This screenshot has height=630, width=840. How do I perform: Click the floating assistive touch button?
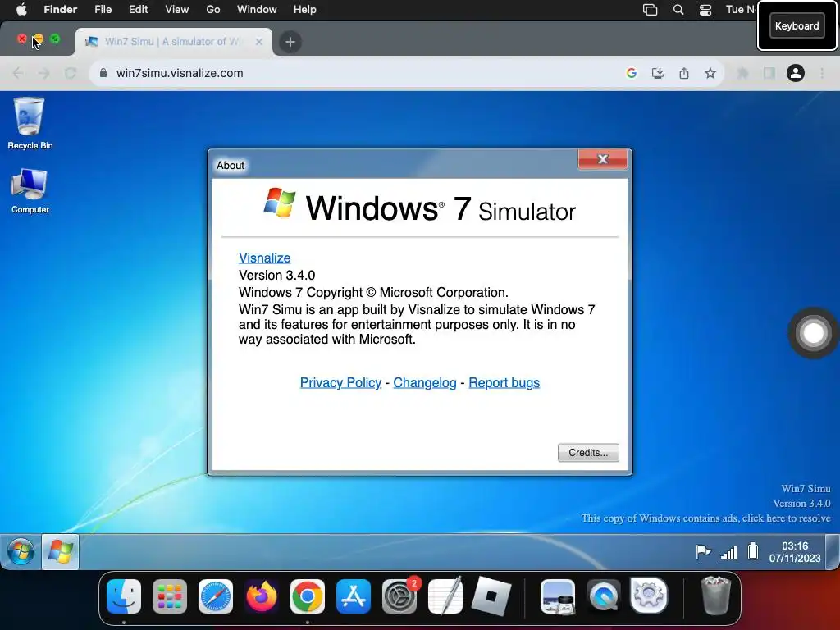click(x=813, y=333)
